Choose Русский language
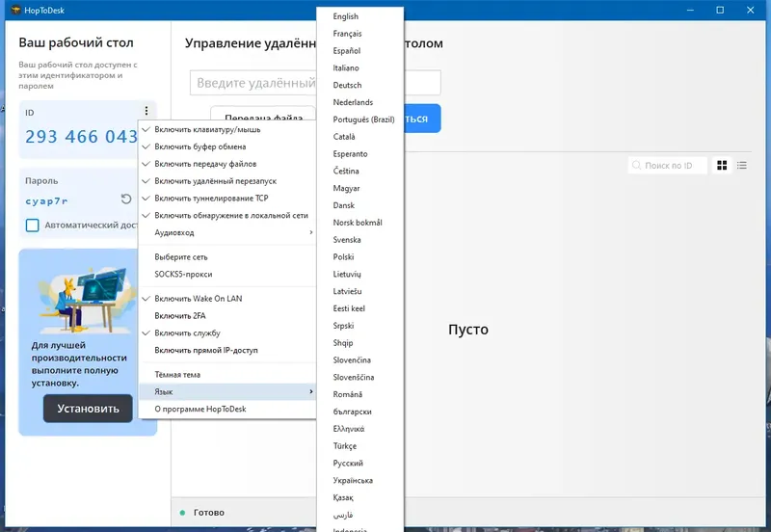Image resolution: width=771 pixels, height=532 pixels. 359,464
